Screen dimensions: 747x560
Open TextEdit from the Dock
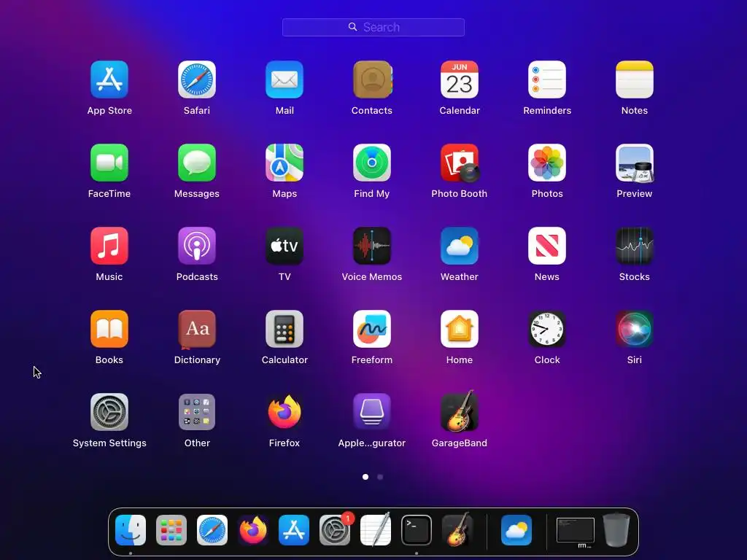click(x=376, y=529)
